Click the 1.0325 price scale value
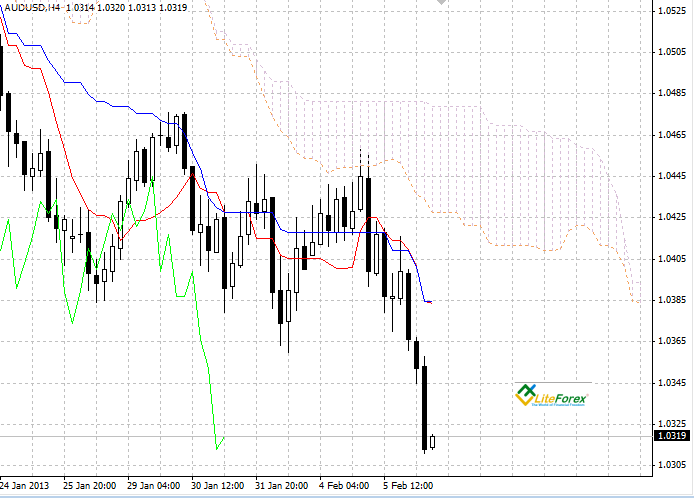This screenshot has width=694, height=498. pyautogui.click(x=672, y=424)
